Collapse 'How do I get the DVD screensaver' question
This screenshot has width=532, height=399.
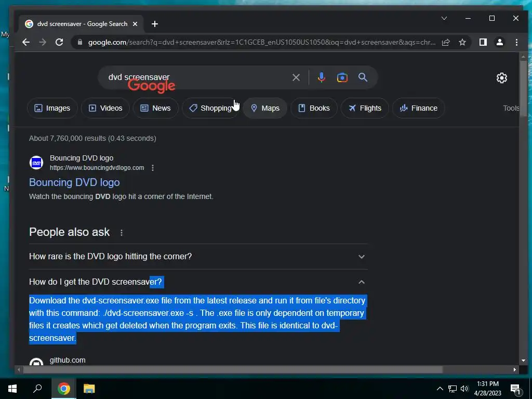coord(198,282)
